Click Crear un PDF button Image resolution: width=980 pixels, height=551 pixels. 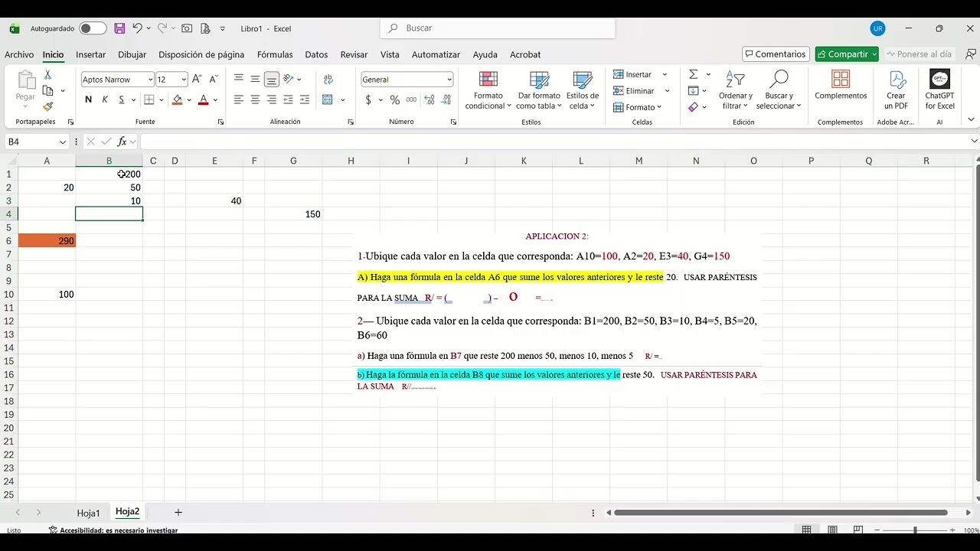(897, 90)
